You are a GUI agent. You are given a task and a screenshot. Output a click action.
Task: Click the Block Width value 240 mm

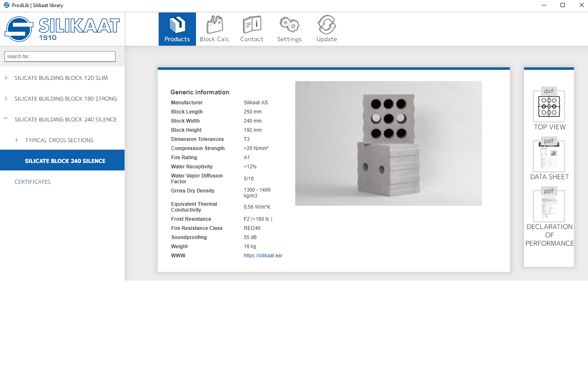[x=252, y=121]
